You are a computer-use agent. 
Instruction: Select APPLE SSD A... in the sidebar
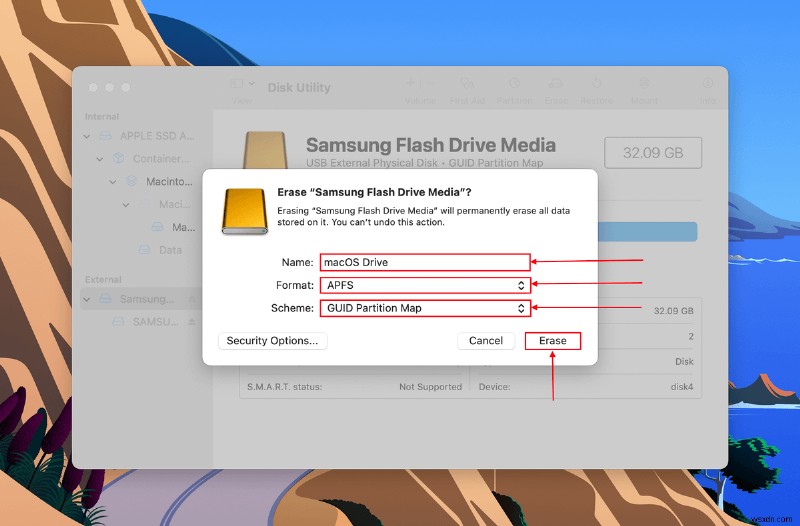pyautogui.click(x=157, y=136)
